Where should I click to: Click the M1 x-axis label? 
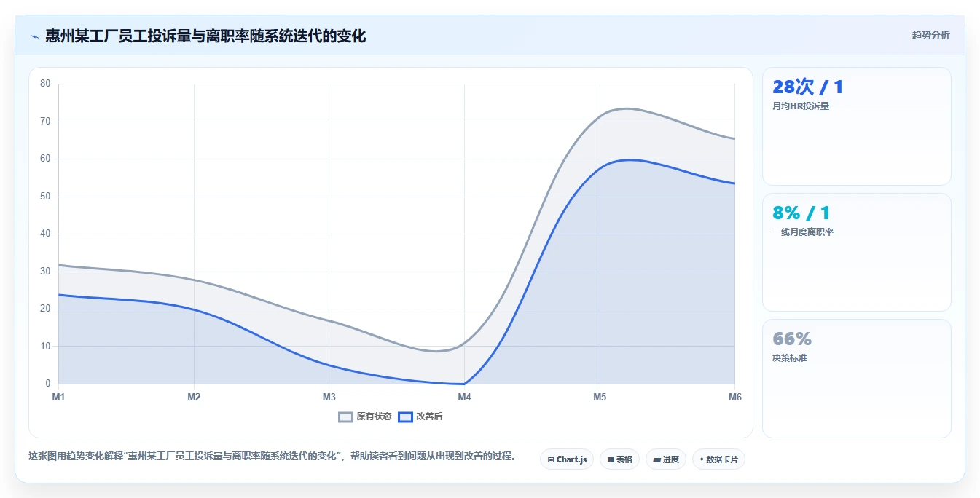point(58,397)
